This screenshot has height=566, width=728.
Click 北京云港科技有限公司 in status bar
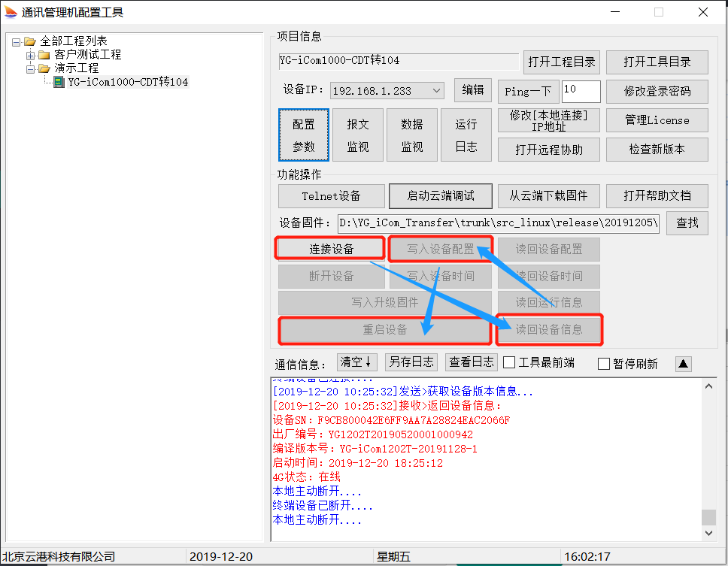(59, 556)
